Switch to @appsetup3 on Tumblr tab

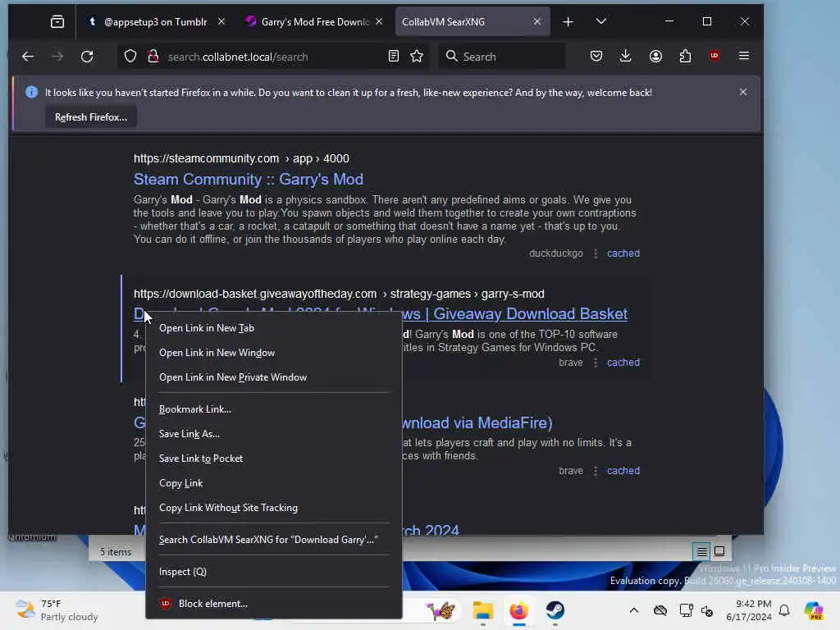coord(155,21)
